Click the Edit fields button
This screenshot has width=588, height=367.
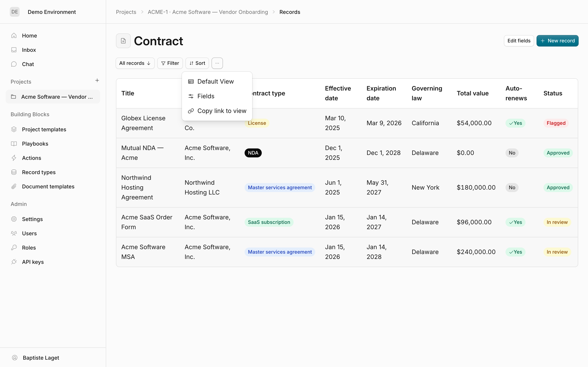[519, 41]
